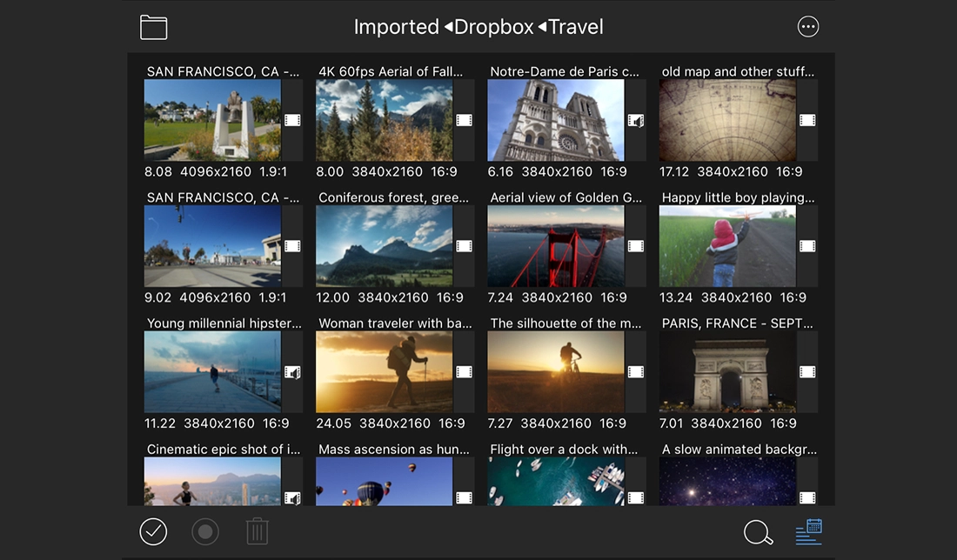Choose the Coniferous forest video thumbnail

384,247
